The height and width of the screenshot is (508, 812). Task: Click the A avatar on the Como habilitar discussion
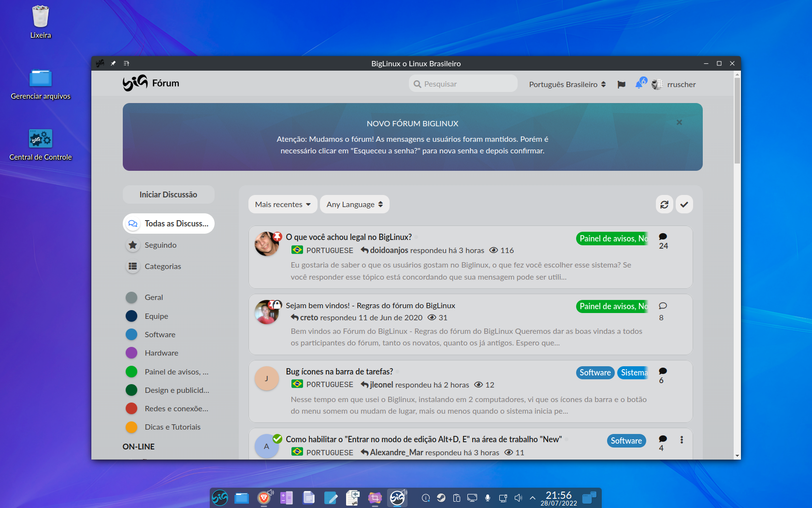[x=267, y=446]
